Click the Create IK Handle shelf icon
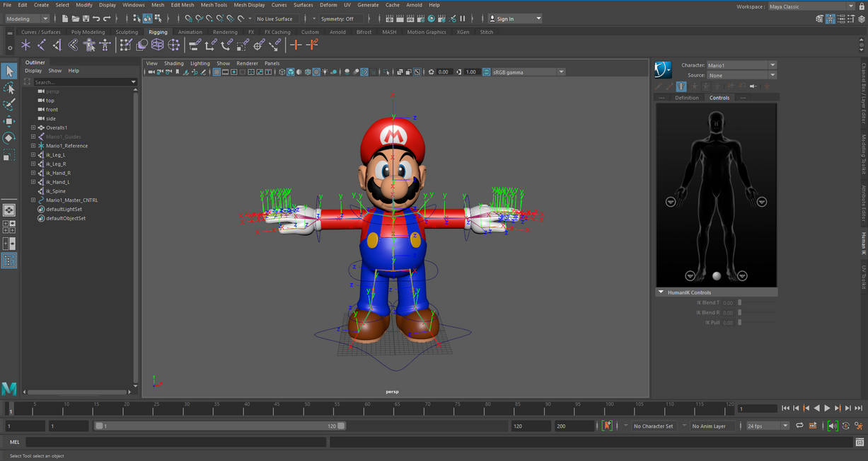Viewport: 868px width, 461px height. click(57, 45)
